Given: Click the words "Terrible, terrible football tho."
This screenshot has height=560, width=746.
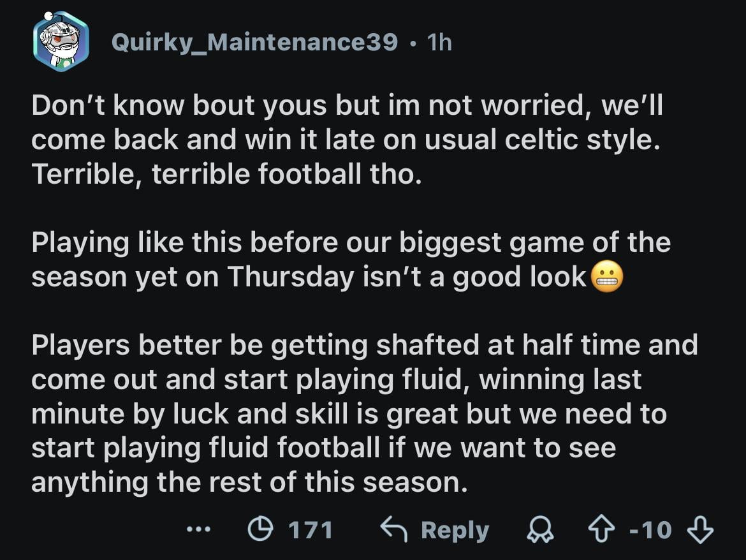Looking at the screenshot, I should coord(226,174).
